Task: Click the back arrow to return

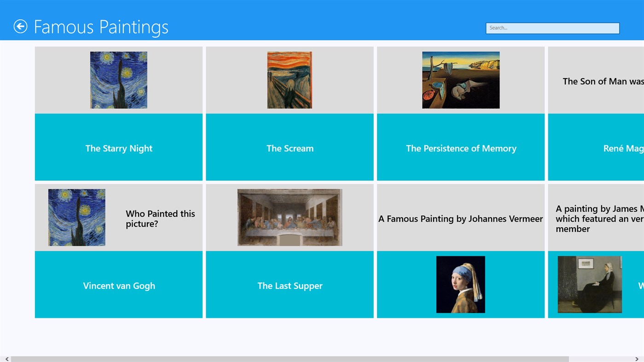Action: [21, 26]
